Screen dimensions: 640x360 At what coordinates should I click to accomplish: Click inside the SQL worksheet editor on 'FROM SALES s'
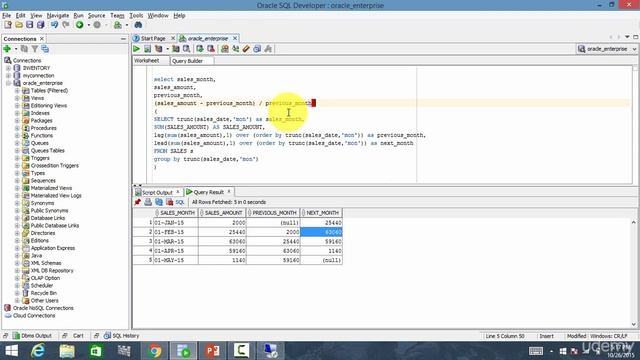coord(173,151)
